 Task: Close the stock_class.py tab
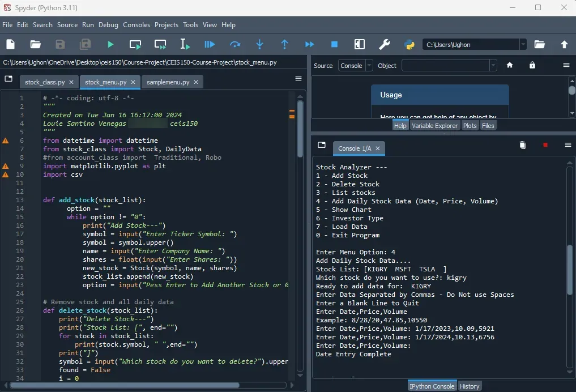[x=71, y=82]
